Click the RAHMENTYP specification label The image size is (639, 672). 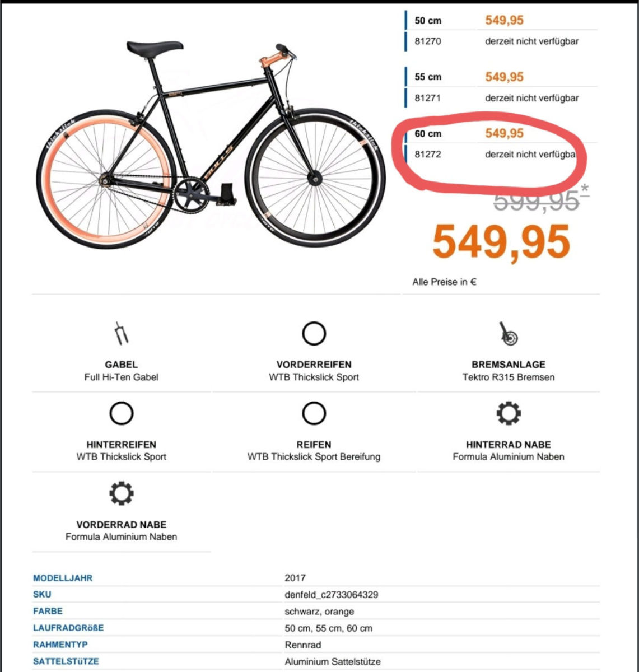coord(60,645)
